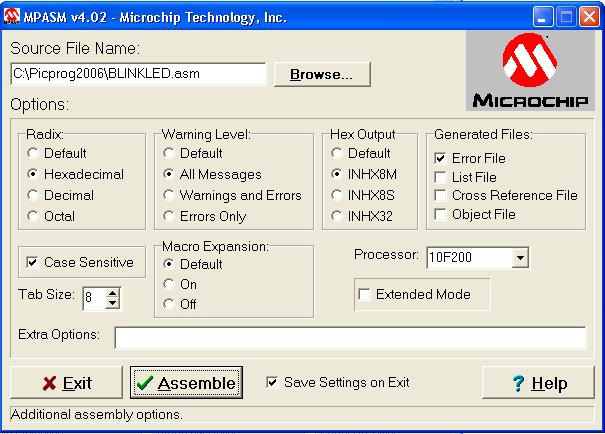
Task: Increase Tab Size with up arrow
Action: click(x=112, y=292)
